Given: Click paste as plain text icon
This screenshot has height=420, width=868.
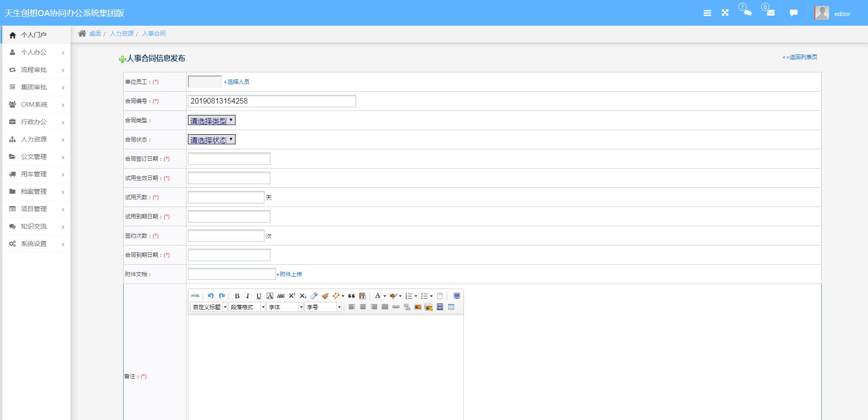Looking at the screenshot, I should coord(363,296).
